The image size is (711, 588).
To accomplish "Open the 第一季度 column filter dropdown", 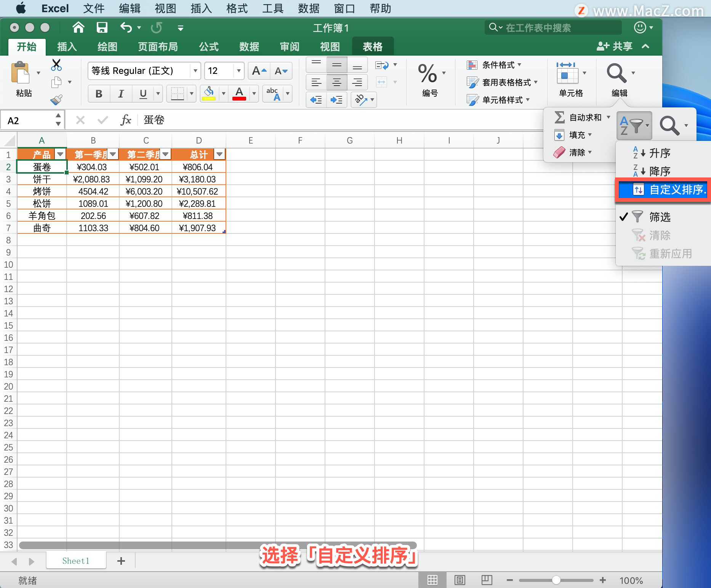I will (x=113, y=154).
